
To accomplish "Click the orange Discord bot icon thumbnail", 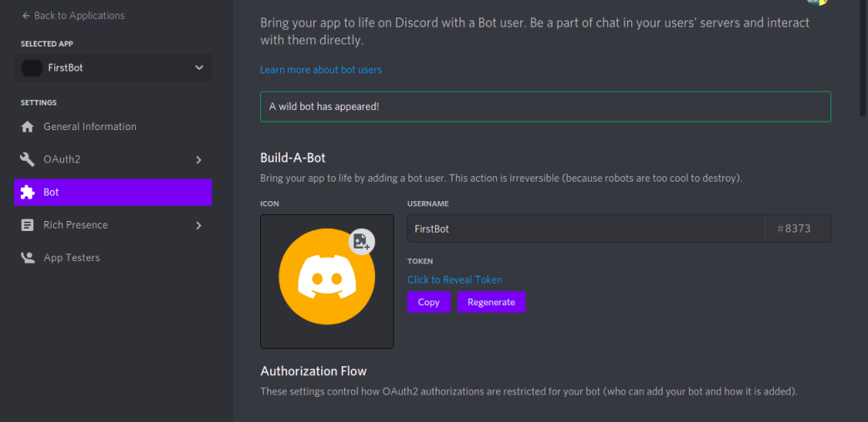I will 327,276.
